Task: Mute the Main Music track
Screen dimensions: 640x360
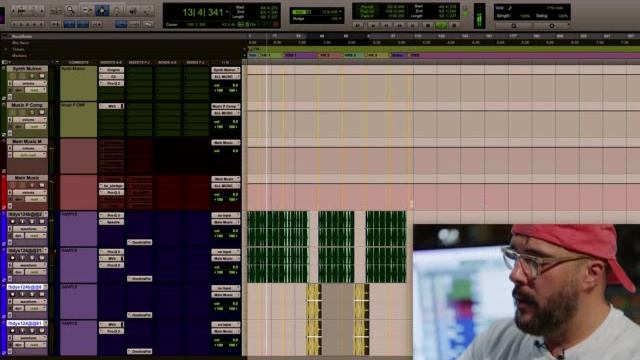Action: pyautogui.click(x=42, y=185)
